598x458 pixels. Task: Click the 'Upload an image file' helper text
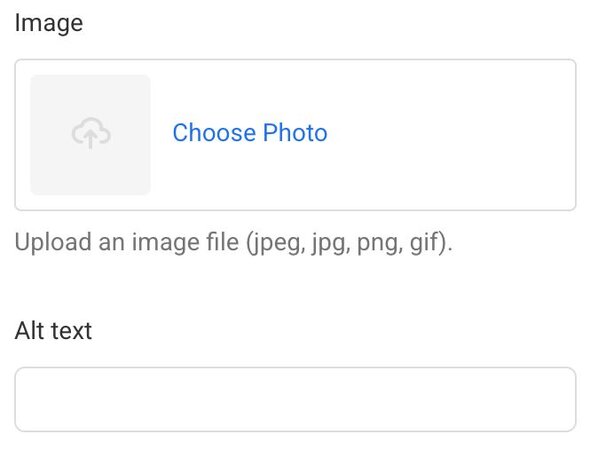tap(233, 243)
